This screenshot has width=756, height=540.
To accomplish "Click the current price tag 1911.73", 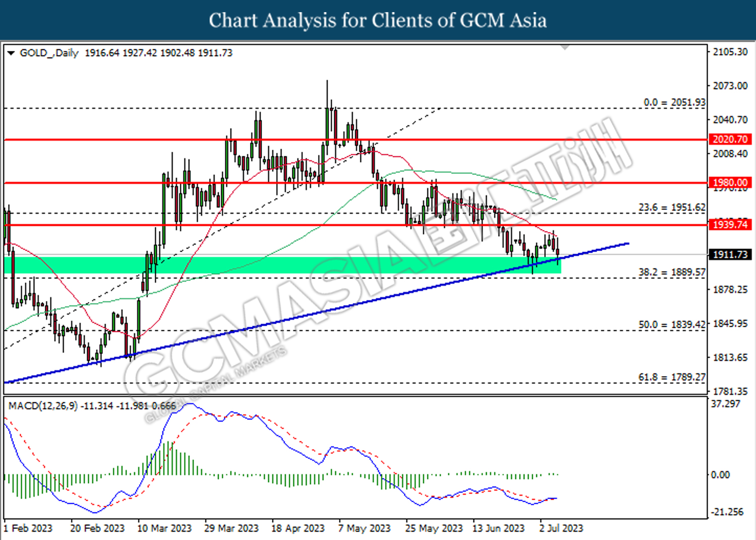I will point(730,255).
